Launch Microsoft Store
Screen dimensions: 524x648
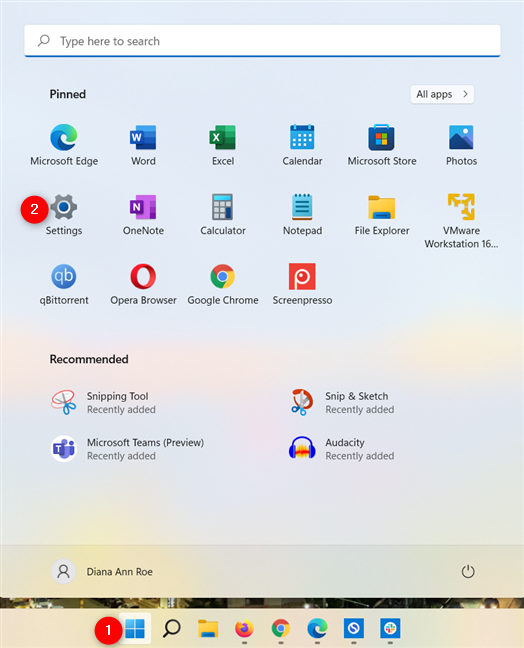(x=381, y=145)
